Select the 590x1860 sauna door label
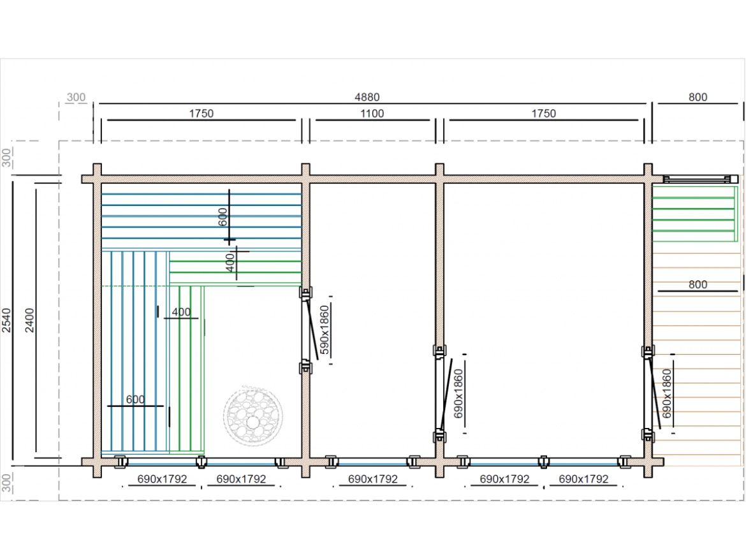Viewport: 746px width, 560px height. click(x=324, y=329)
